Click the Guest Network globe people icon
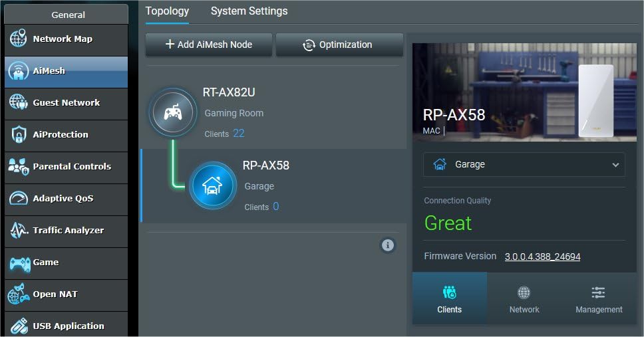644x337 pixels. (x=18, y=102)
